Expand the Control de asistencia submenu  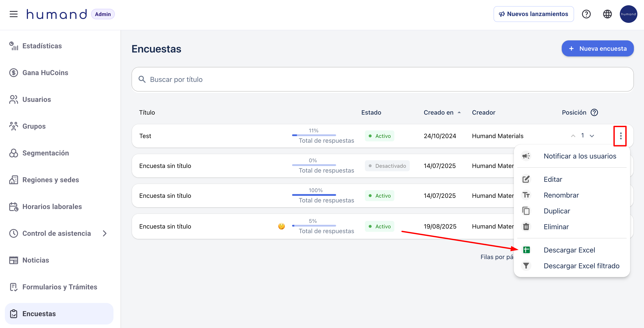105,233
